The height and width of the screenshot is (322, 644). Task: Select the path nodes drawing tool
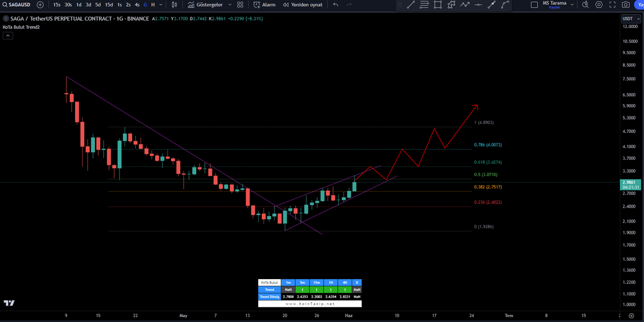[451, 5]
